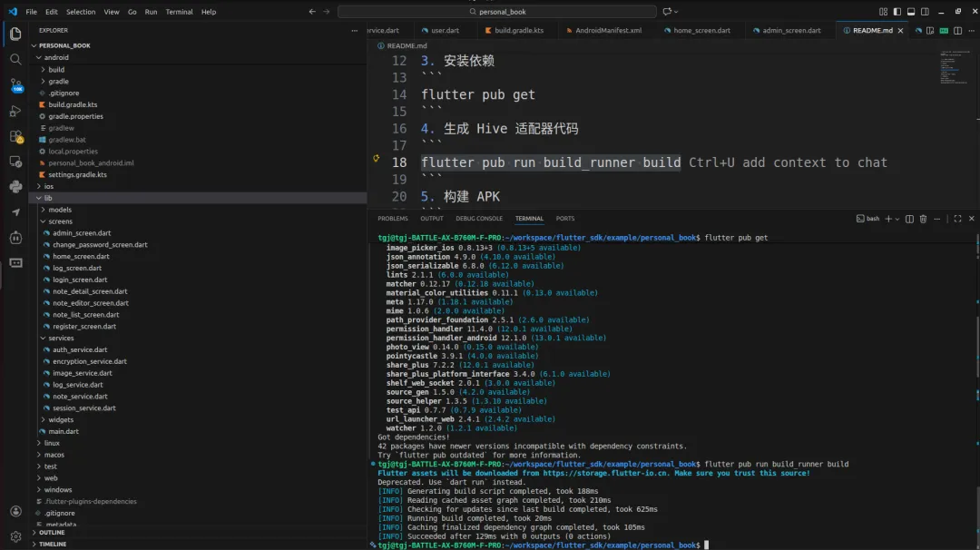Screen dimensions: 980x550
Task: Split the editor right
Action: [957, 30]
